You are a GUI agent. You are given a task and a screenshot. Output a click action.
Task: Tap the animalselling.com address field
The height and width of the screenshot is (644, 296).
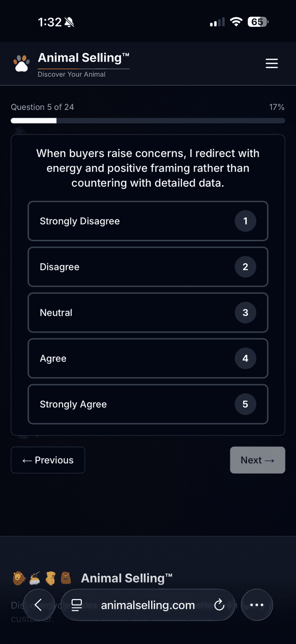(x=148, y=605)
